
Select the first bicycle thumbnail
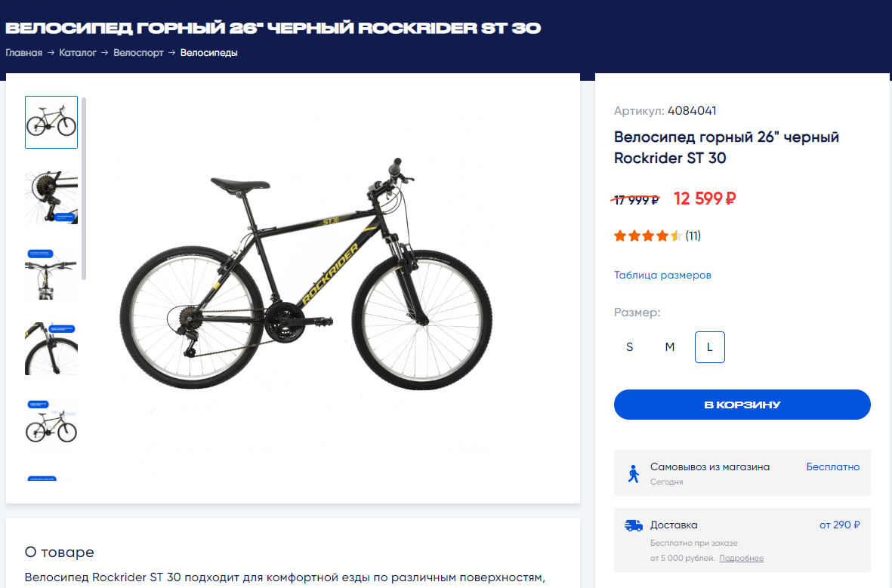tap(51, 122)
